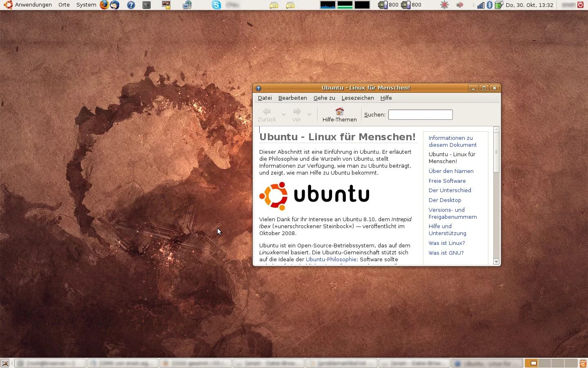
Task: Open window menu icon in help titlebar
Action: [x=258, y=88]
